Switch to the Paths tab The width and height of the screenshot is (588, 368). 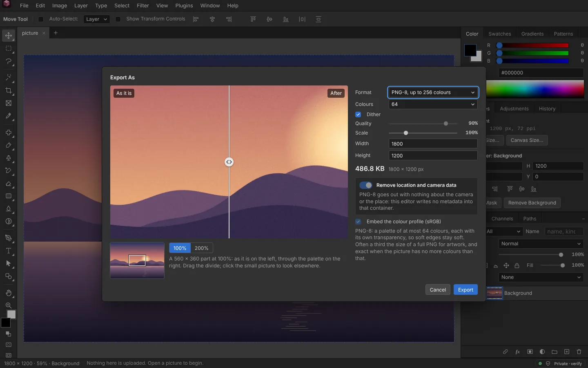pos(530,219)
